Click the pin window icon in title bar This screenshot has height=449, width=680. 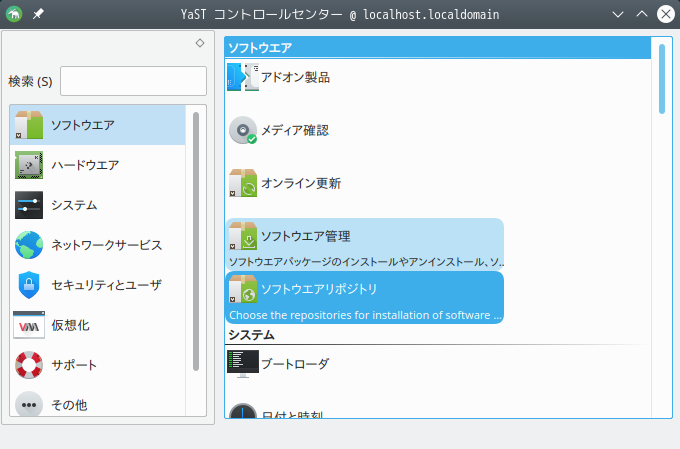tap(38, 14)
